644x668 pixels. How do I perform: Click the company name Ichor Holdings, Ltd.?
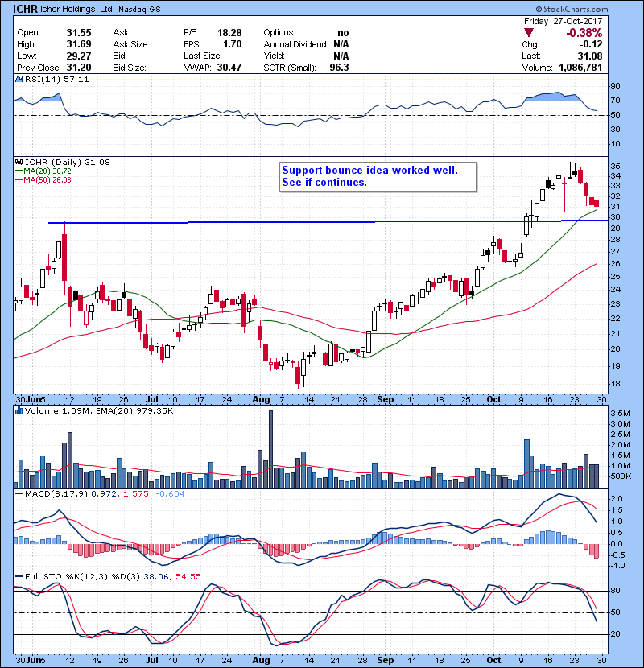click(x=77, y=9)
